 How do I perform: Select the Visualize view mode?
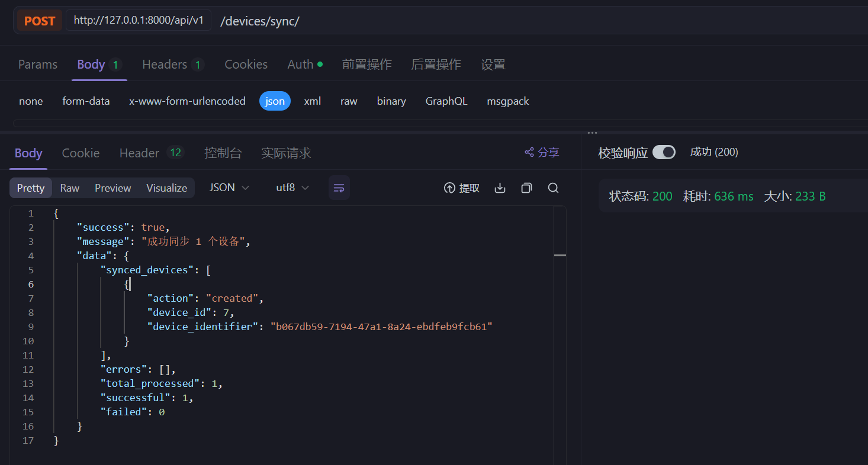166,188
